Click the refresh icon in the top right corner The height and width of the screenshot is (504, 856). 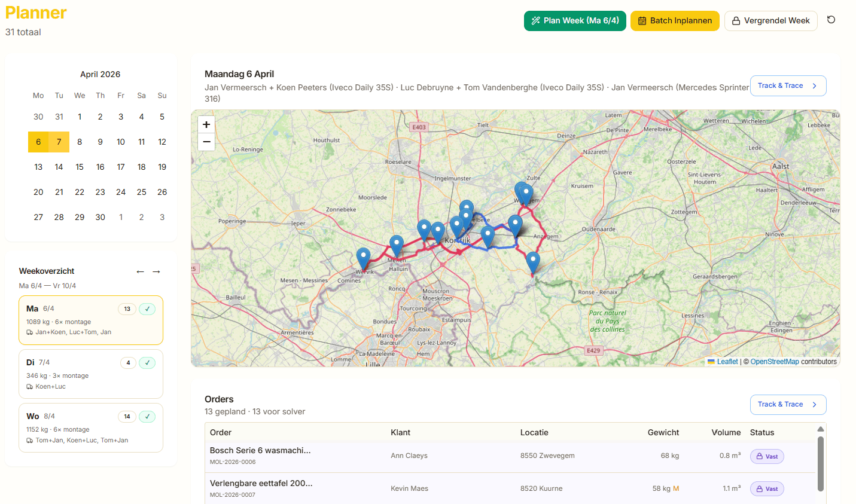831,20
